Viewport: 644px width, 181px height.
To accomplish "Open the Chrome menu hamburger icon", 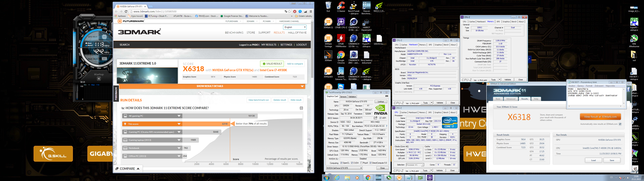I will click(311, 12).
